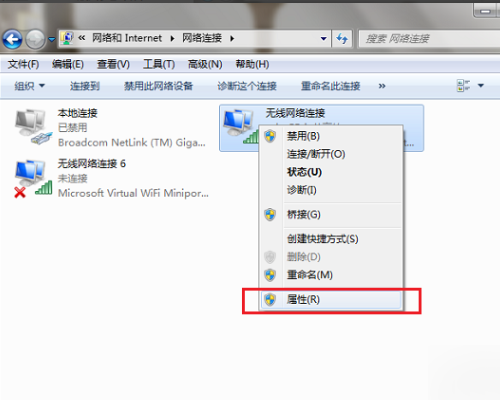The image size is (500, 400).
Task: Click 诊断这个连接 toolbar button
Action: (x=247, y=86)
